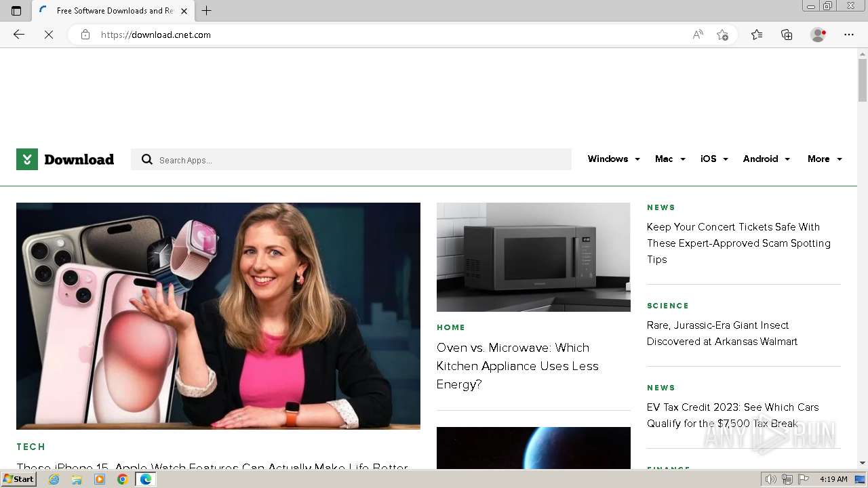868x488 pixels.
Task: Select Microsoft Edge on the taskbar
Action: click(x=146, y=479)
